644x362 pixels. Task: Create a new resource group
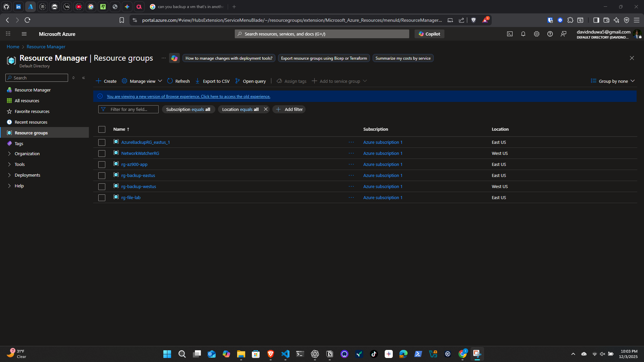tap(106, 81)
